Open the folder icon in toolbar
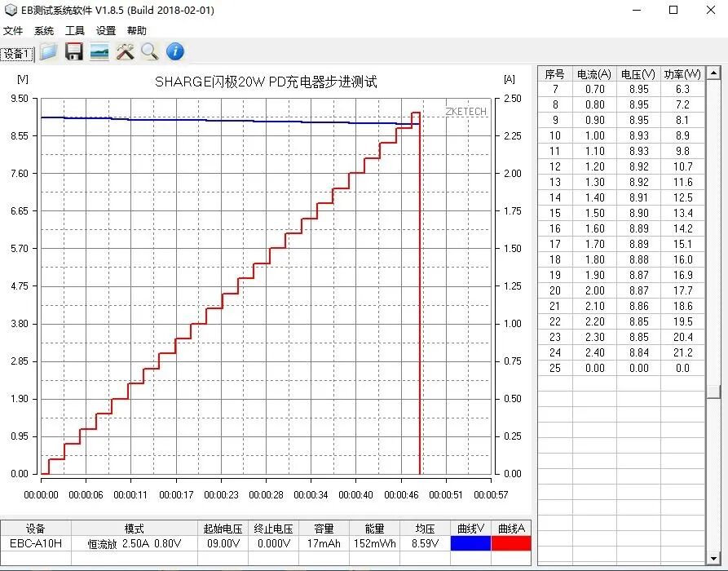This screenshot has height=571, width=728. click(x=48, y=51)
